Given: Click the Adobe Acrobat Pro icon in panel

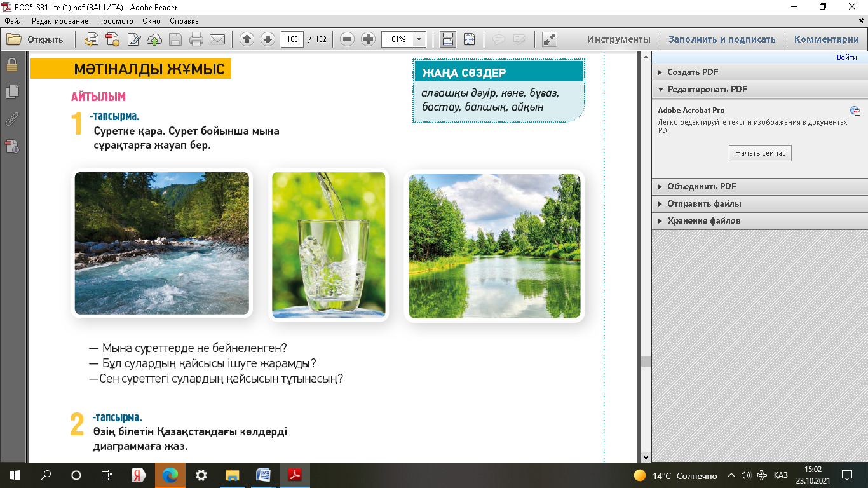Looking at the screenshot, I should coord(855,111).
